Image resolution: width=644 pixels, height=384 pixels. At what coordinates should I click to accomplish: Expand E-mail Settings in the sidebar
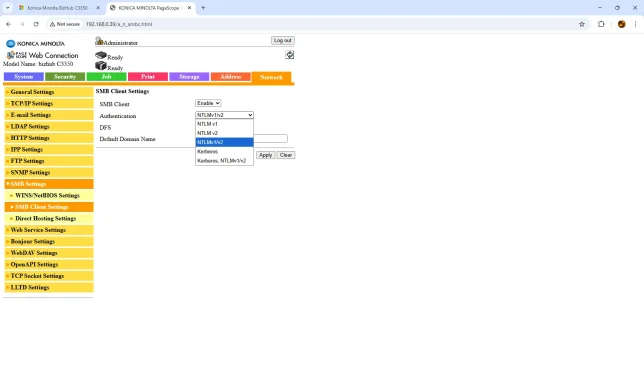[x=49, y=115]
